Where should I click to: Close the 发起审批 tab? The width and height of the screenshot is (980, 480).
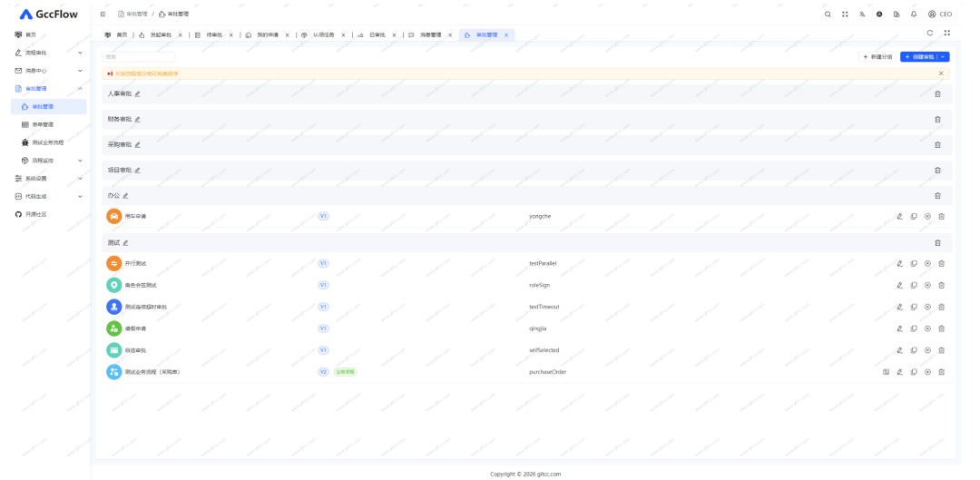tap(180, 35)
